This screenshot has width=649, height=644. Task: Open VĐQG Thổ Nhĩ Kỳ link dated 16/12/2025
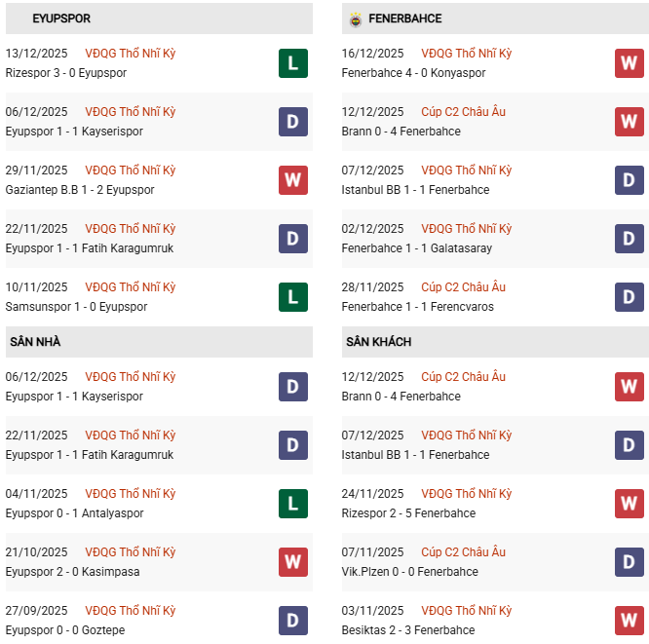pyautogui.click(x=466, y=54)
